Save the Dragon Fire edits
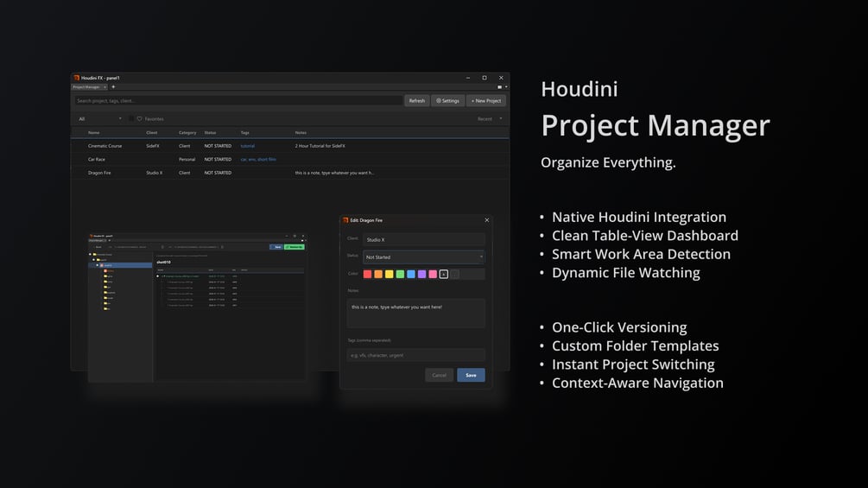868x488 pixels. click(x=471, y=375)
